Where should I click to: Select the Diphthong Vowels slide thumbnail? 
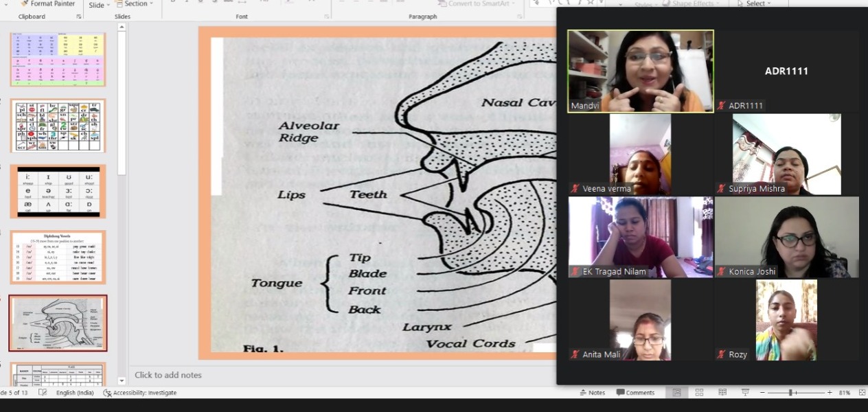(x=58, y=257)
